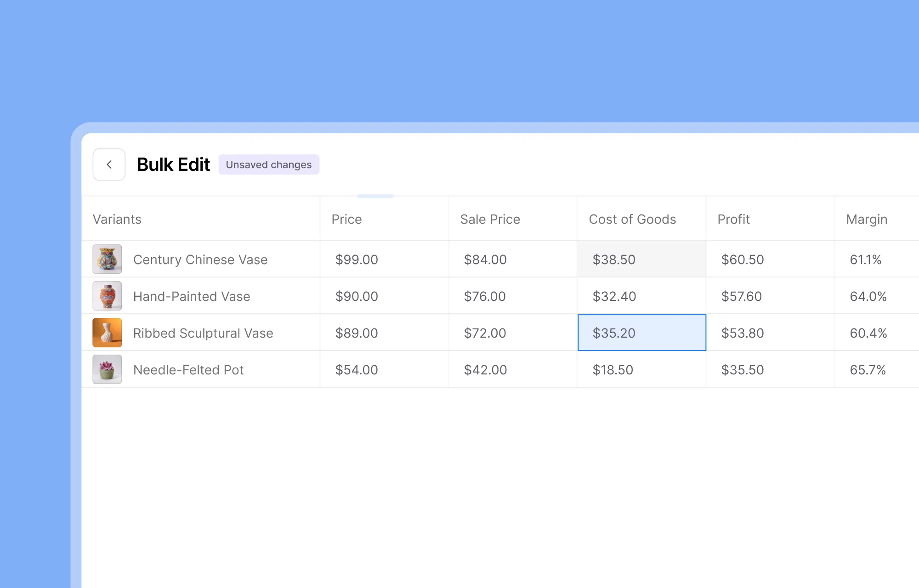Open the Ribbed Sculptural Vase thumbnail

tap(107, 333)
